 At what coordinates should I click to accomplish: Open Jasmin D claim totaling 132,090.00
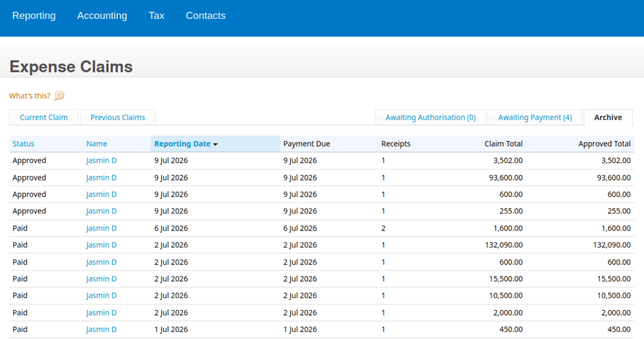tap(101, 245)
